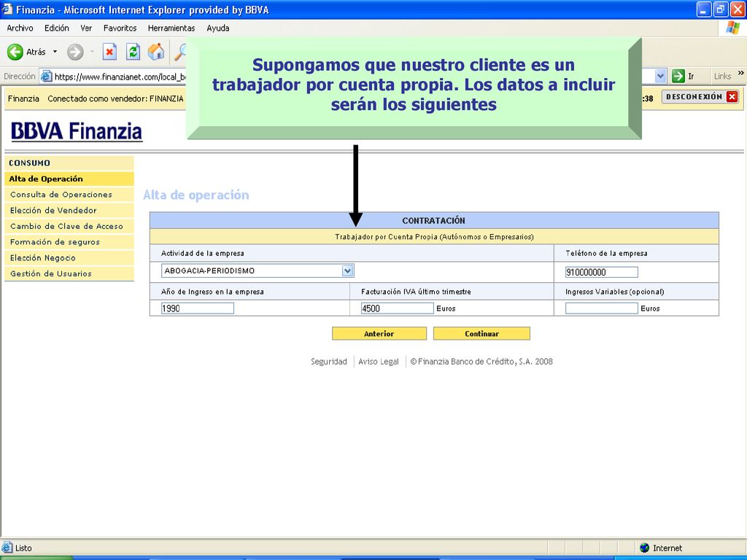Open Gestión de Usuarios
Viewport: 747px width, 560px height.
pos(69,273)
